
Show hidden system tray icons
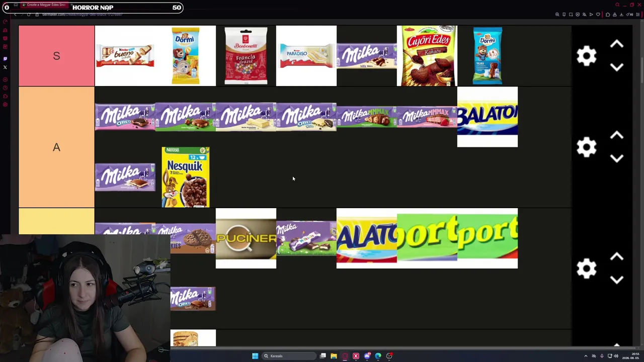point(586,356)
